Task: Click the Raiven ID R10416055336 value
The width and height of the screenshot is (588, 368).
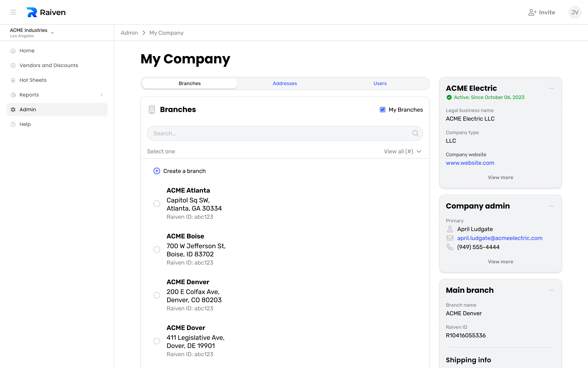Action: click(x=465, y=335)
